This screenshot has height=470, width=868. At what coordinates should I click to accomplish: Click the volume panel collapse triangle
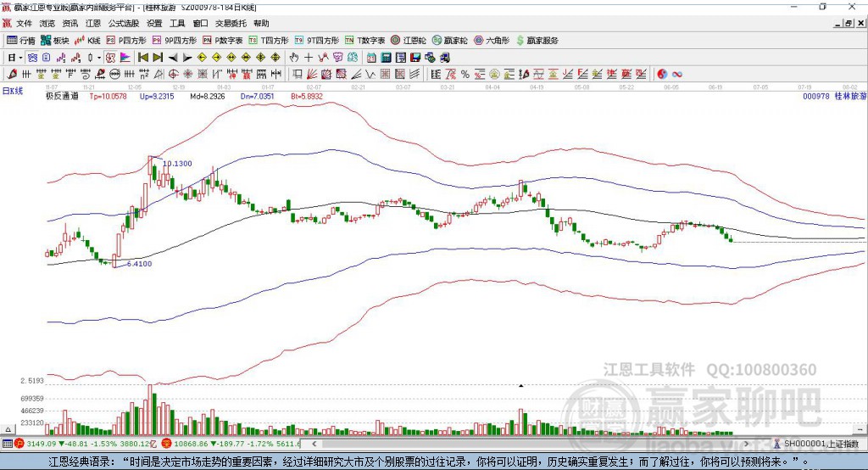pyautogui.click(x=8, y=429)
